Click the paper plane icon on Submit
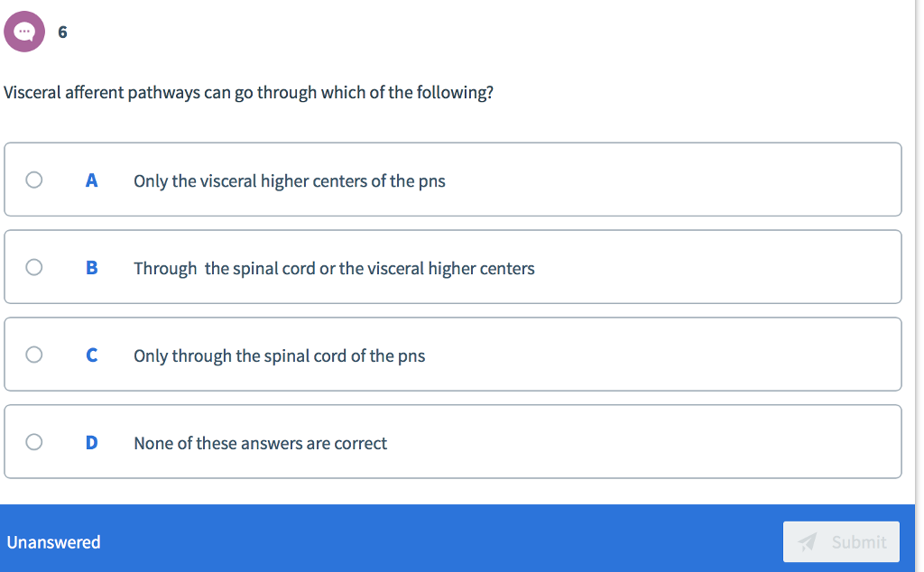Image resolution: width=924 pixels, height=572 pixels. [x=808, y=542]
